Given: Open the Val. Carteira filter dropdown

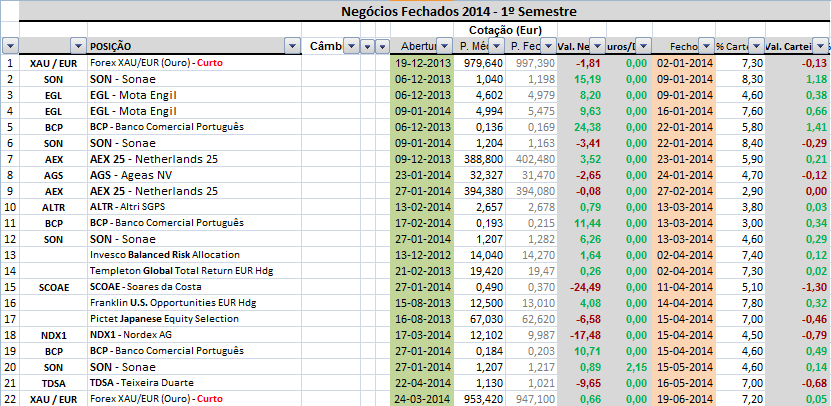Looking at the screenshot, I should 821,47.
